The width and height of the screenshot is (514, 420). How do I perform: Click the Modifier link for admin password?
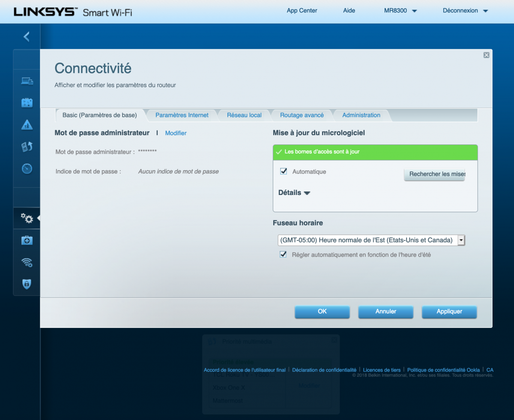point(176,133)
